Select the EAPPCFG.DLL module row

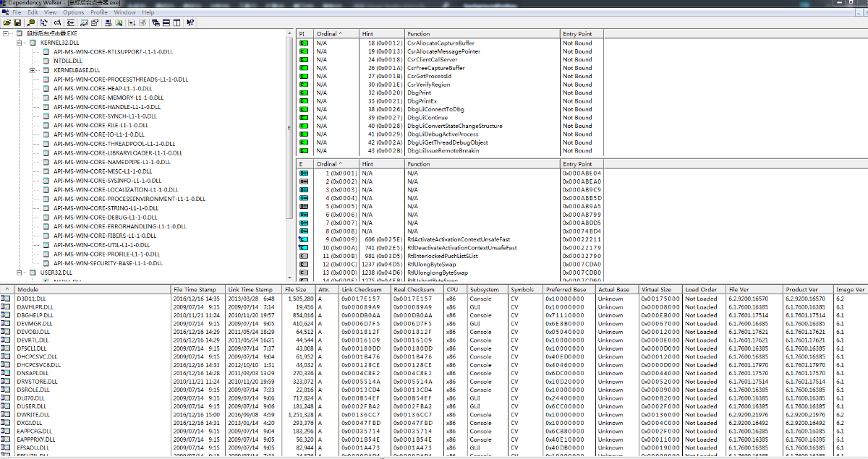434,432
